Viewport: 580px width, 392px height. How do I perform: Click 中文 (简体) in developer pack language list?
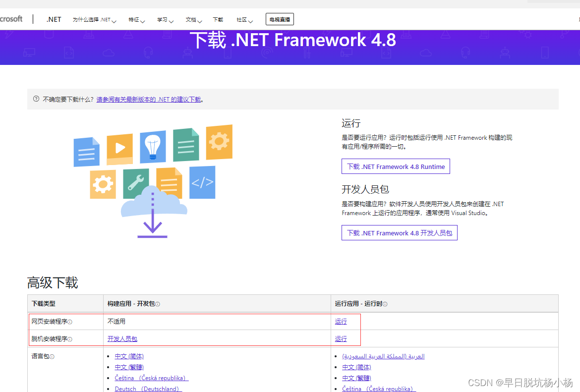(x=129, y=356)
